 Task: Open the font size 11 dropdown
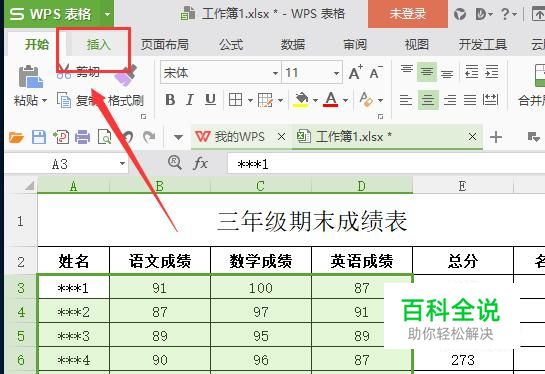pos(336,73)
